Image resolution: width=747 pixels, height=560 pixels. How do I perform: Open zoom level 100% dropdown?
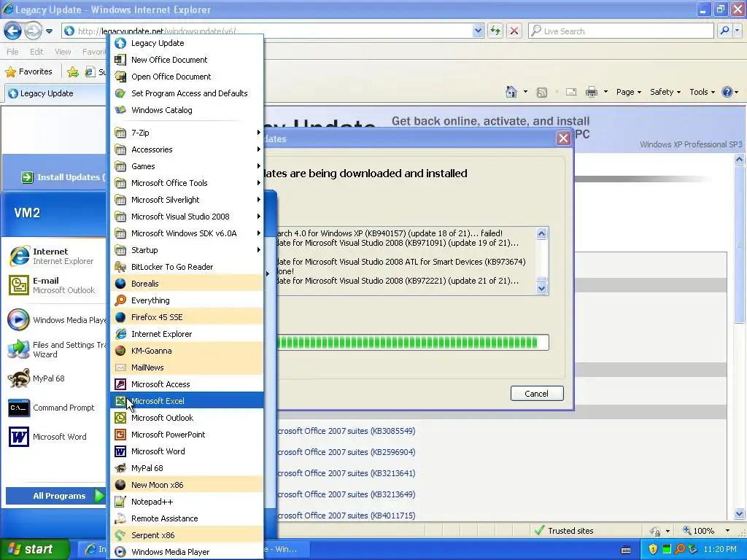coord(727,531)
